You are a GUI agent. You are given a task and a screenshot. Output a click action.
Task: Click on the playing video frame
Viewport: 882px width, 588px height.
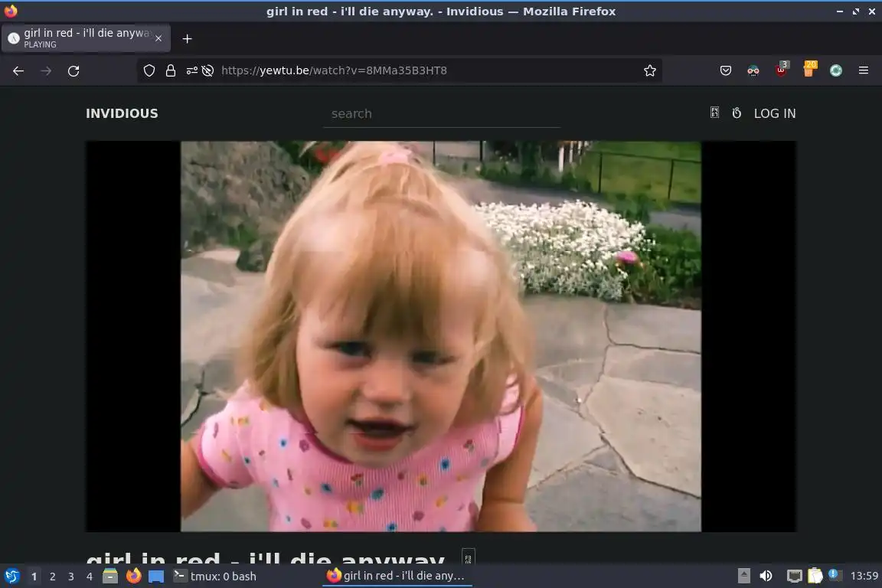click(441, 336)
